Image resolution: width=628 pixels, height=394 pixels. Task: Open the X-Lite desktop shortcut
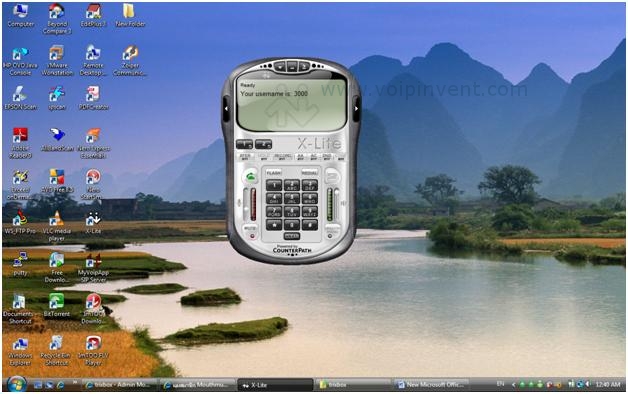click(93, 223)
